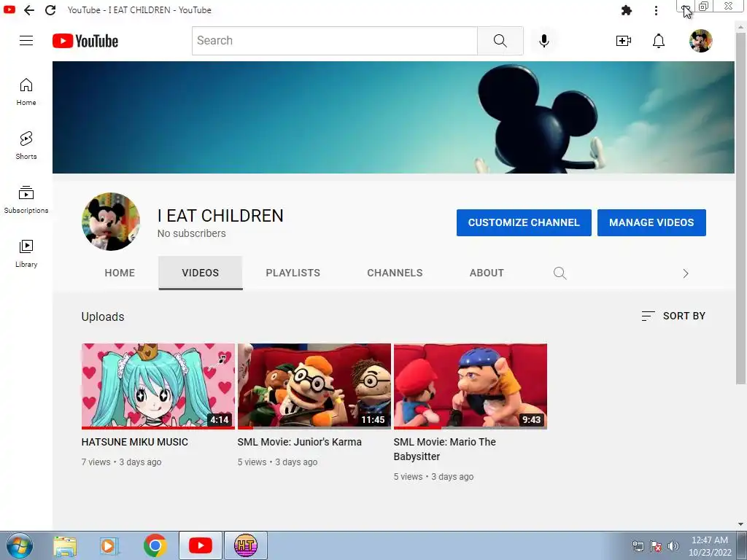Open the SORT BY dropdown

coord(673,316)
